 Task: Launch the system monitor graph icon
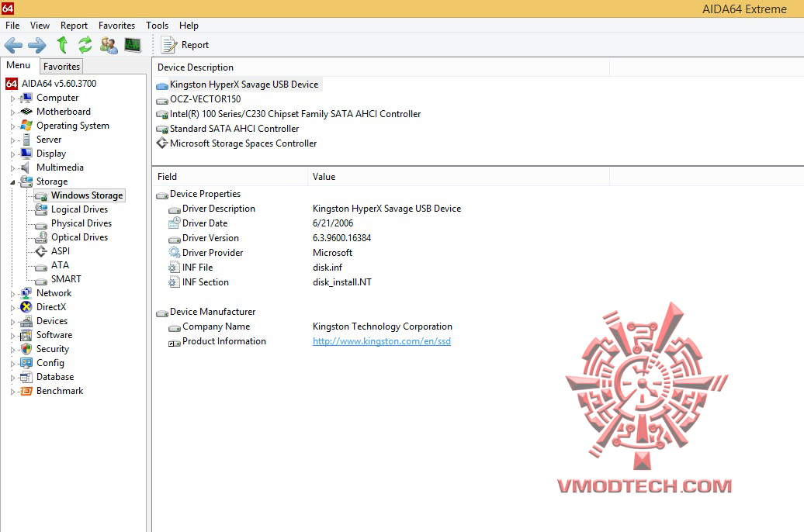pyautogui.click(x=133, y=45)
